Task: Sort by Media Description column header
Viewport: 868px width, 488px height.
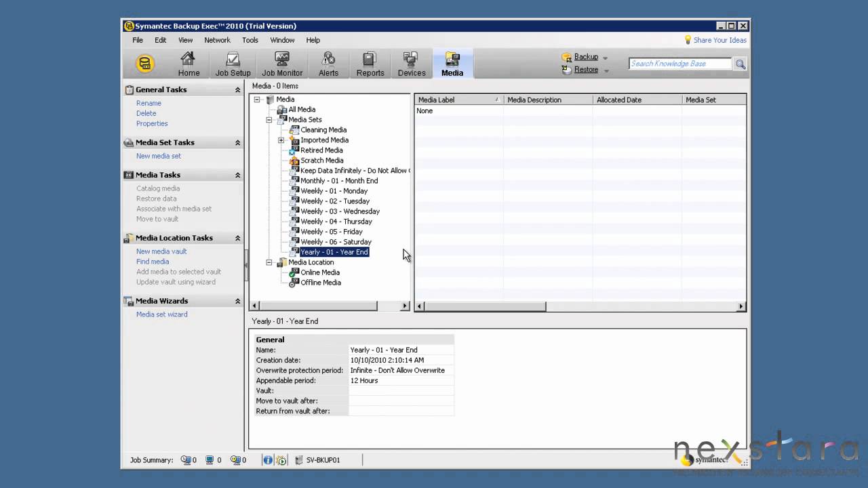Action: (x=548, y=100)
